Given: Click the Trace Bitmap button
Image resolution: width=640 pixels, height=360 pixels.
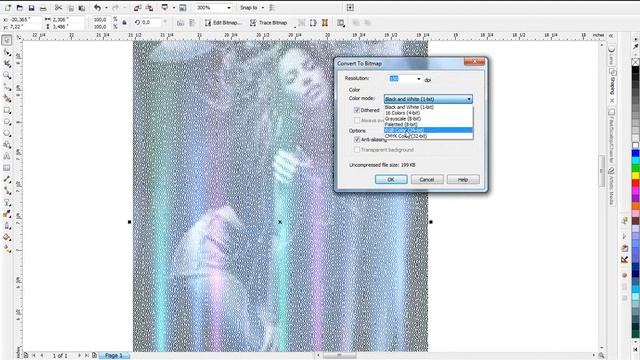Looking at the screenshot, I should (269, 23).
